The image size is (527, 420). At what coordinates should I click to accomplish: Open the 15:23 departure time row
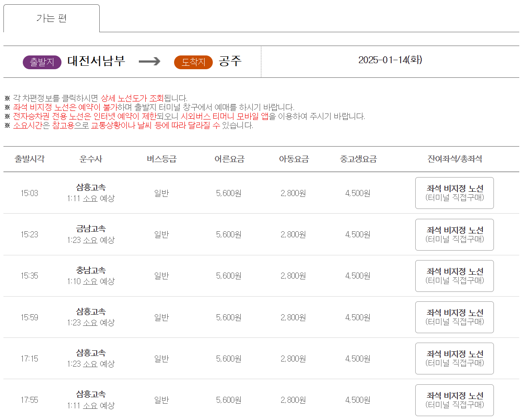click(x=261, y=234)
